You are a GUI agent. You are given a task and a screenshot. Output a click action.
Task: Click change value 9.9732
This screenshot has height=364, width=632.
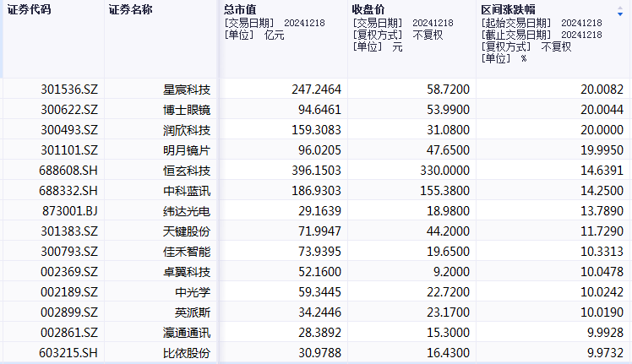pos(606,353)
